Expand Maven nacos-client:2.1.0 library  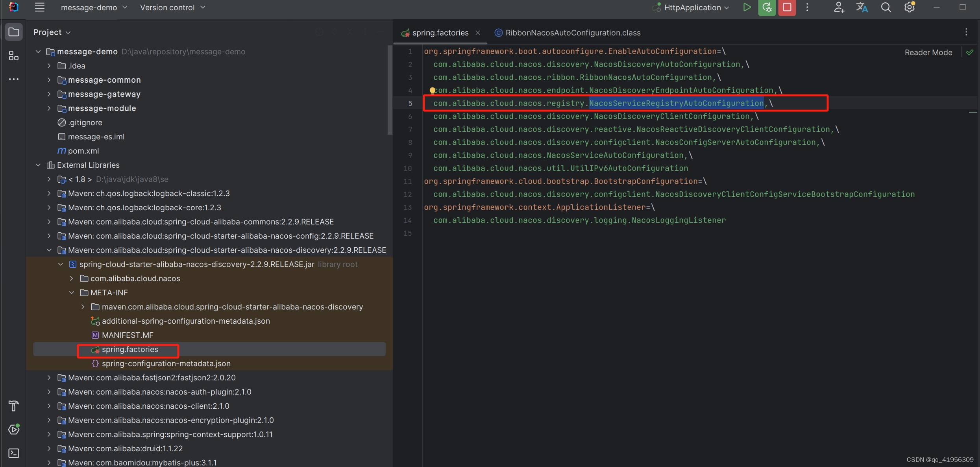(49, 406)
